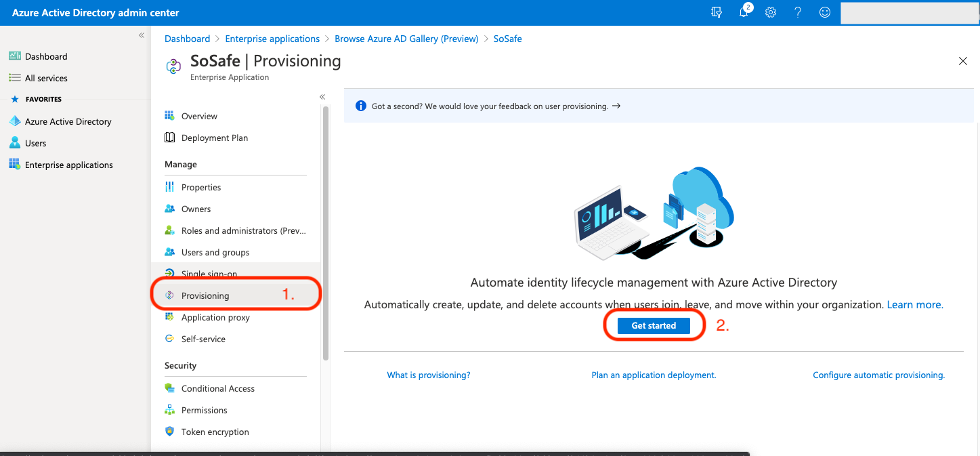Go to Enterprise applications breadcrumb
Screen dimensions: 980x456
tap(272, 39)
